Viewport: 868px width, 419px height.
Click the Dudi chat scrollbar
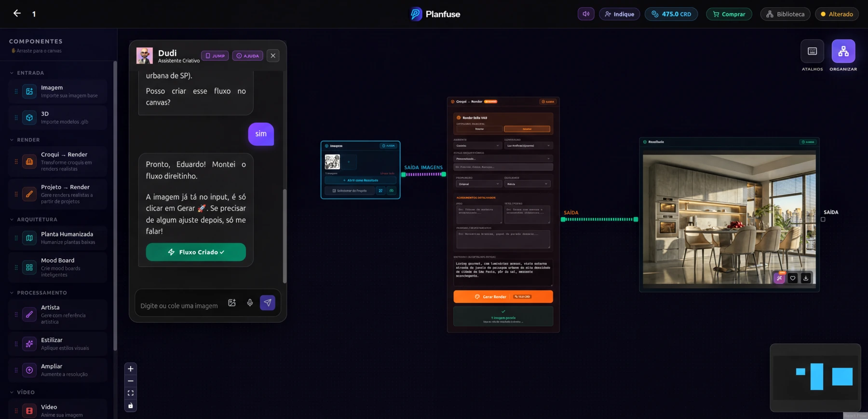tap(285, 236)
